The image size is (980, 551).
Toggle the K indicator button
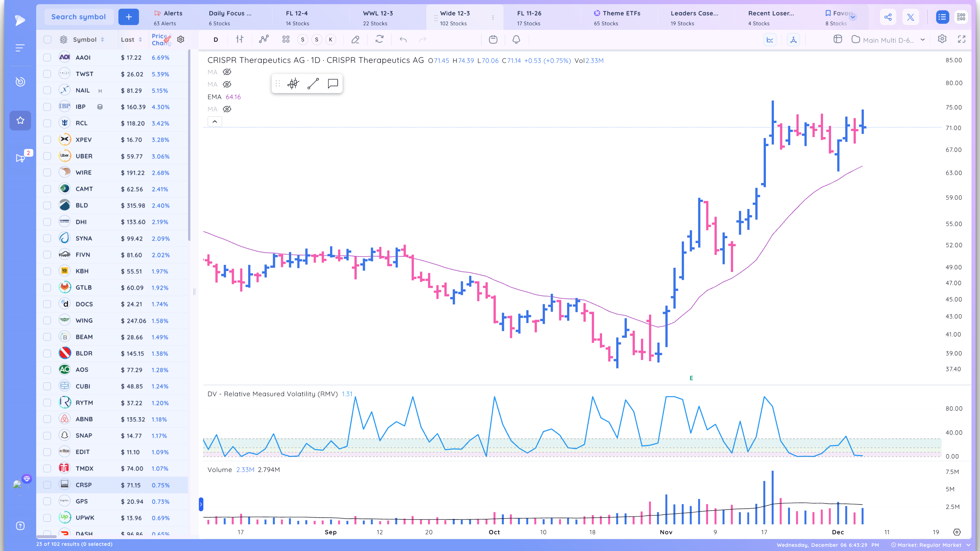point(331,40)
